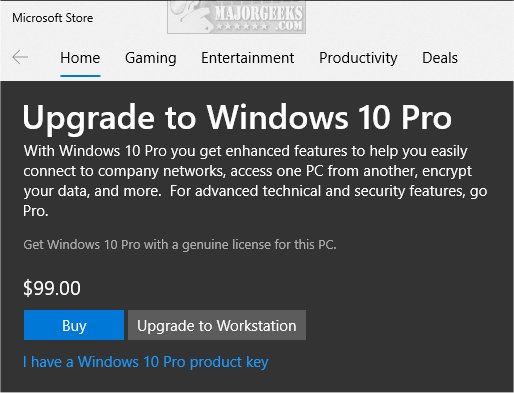Click the empty navigation bar area after Deals
The height and width of the screenshot is (393, 514).
click(x=487, y=58)
